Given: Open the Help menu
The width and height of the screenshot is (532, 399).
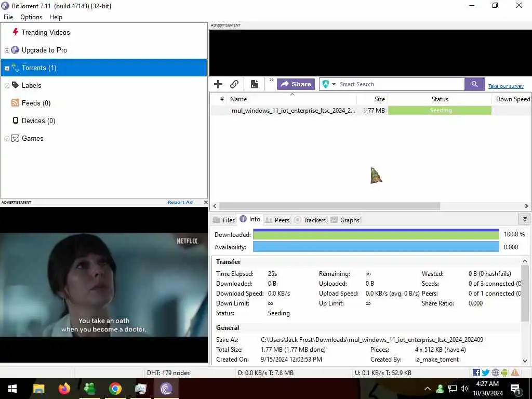Looking at the screenshot, I should [x=56, y=17].
